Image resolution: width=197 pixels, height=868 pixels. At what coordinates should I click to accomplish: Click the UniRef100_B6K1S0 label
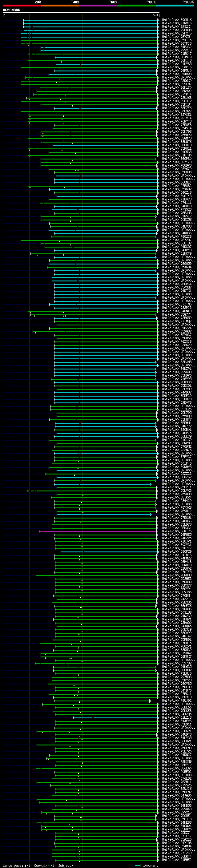click(176, 88)
